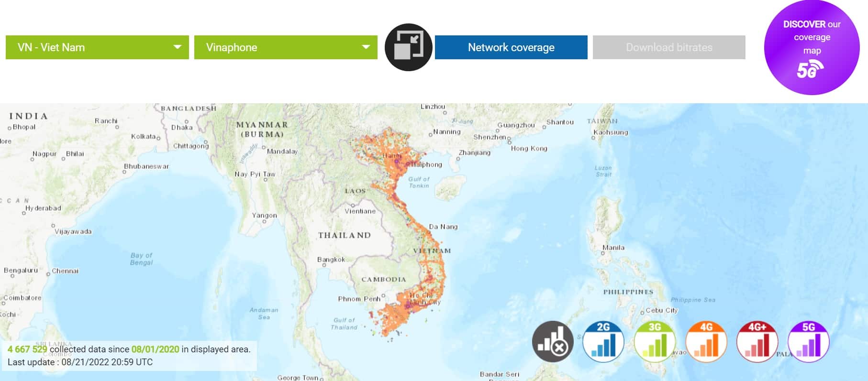Switch to the Network coverage tab
This screenshot has height=381, width=868.
[x=511, y=47]
